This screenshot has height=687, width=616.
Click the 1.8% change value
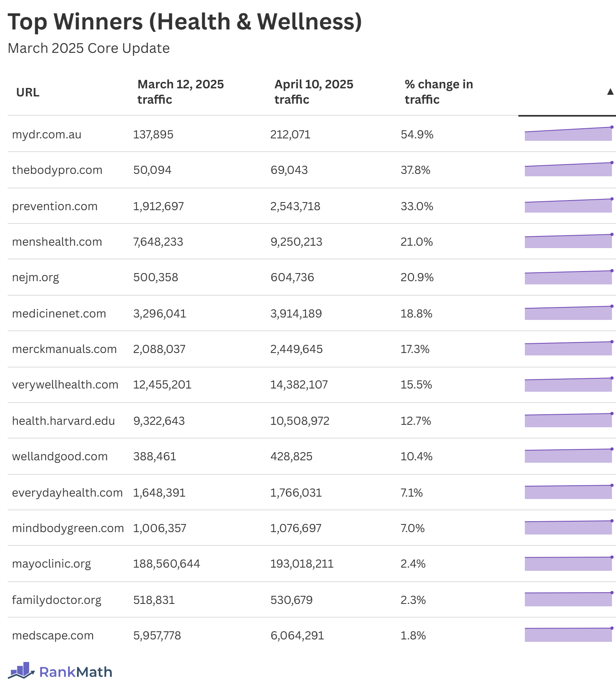(413, 635)
